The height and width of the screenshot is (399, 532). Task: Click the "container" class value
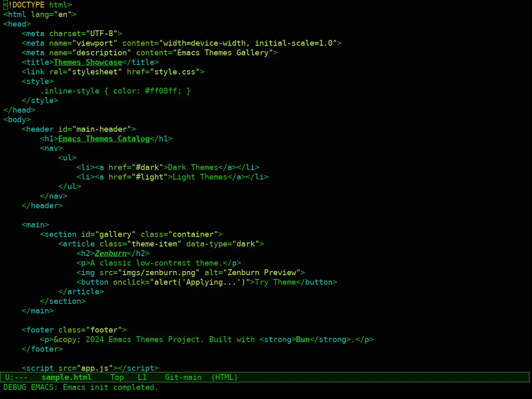click(x=193, y=234)
